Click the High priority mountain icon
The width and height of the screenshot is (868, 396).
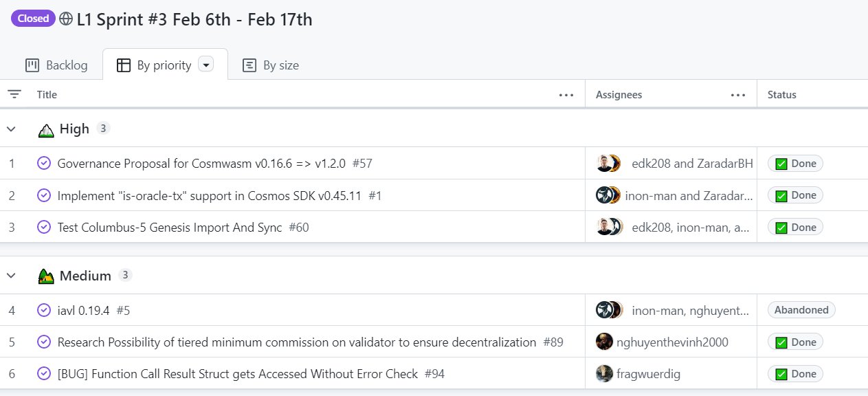45,129
